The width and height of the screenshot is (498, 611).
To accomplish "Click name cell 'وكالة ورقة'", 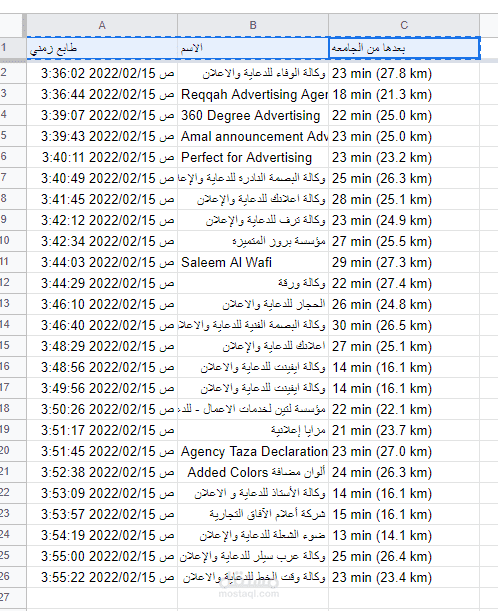I will coord(253,283).
